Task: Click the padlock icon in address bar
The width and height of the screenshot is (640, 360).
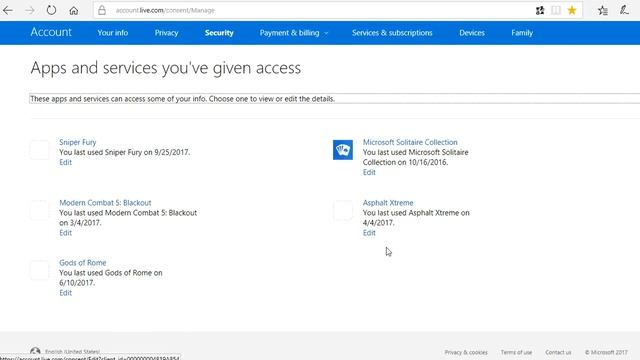Action: pyautogui.click(x=102, y=10)
